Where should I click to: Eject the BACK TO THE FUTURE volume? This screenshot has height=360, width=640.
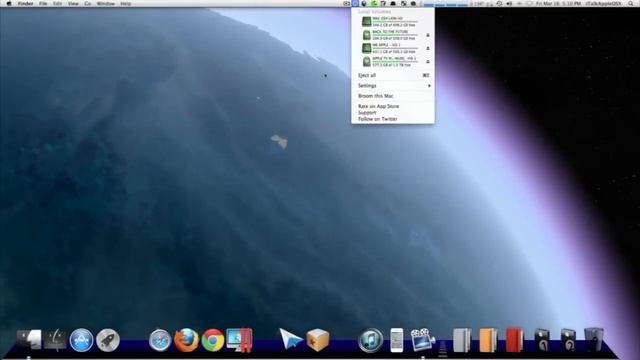[x=428, y=35]
